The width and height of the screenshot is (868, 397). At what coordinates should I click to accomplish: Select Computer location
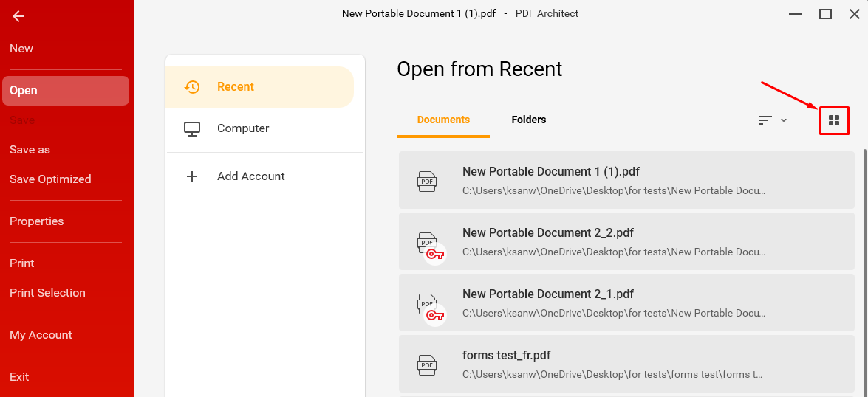pos(264,128)
